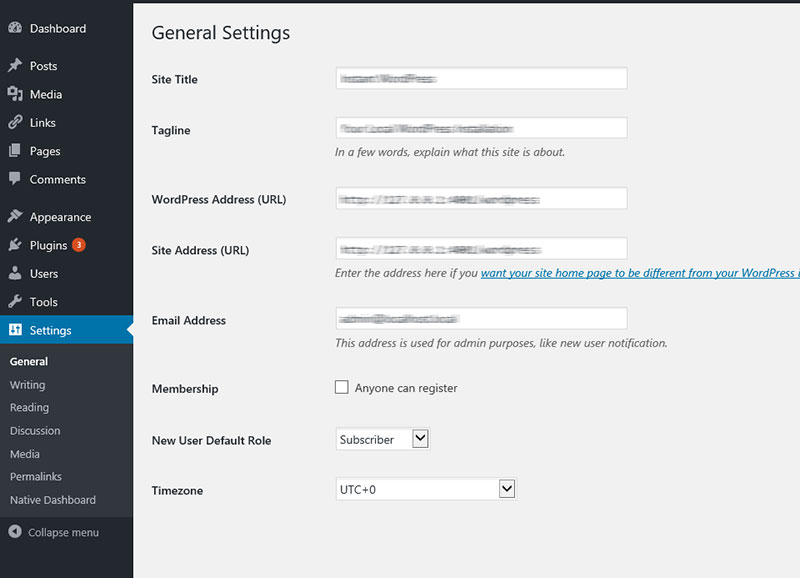
Task: Click the Plugins plug icon
Action: pyautogui.click(x=15, y=245)
